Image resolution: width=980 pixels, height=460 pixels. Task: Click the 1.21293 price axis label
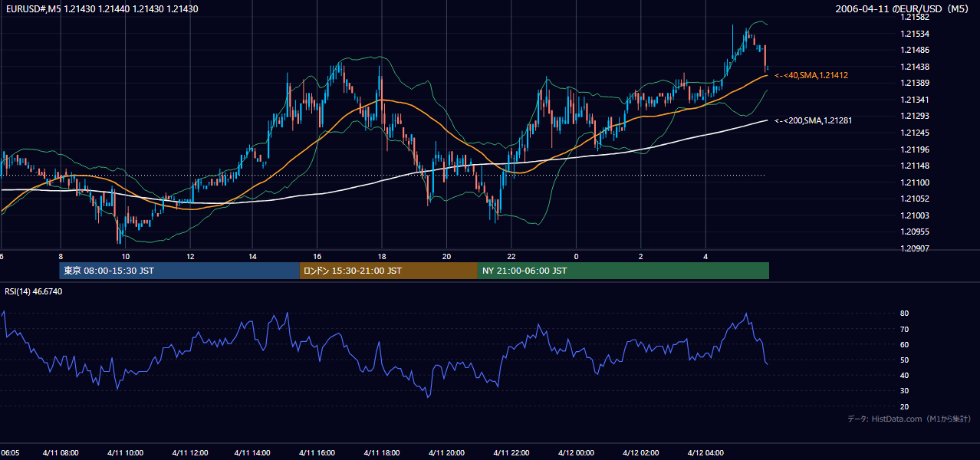coord(915,116)
